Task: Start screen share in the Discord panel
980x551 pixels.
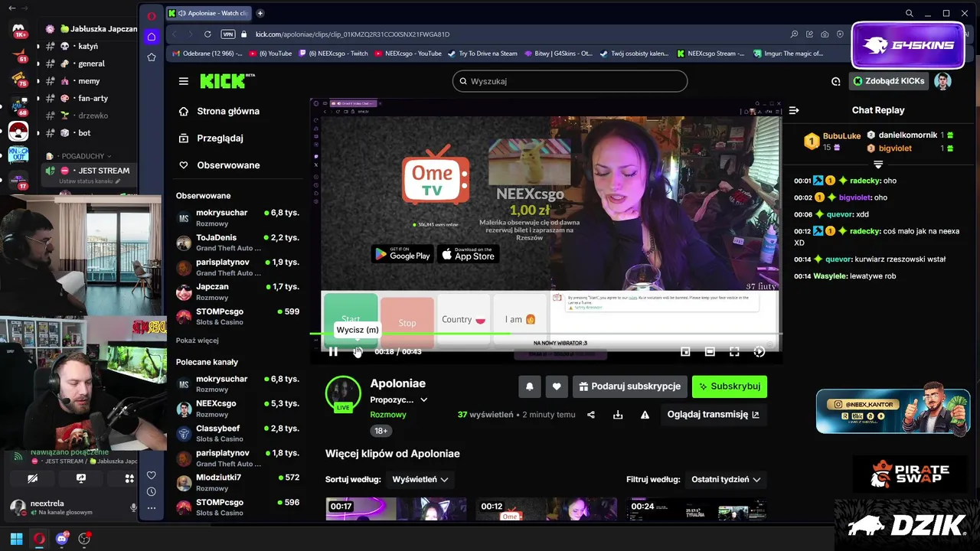Action: [x=80, y=478]
